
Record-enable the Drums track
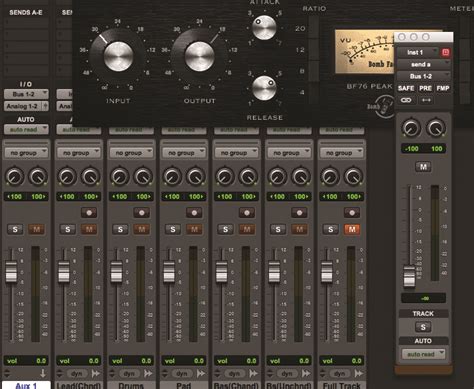tap(142, 213)
